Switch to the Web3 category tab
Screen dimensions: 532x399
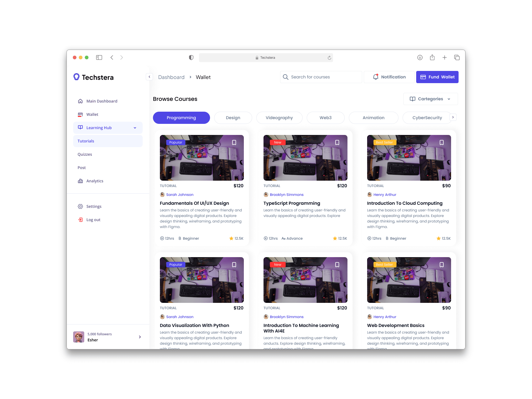[326, 118]
